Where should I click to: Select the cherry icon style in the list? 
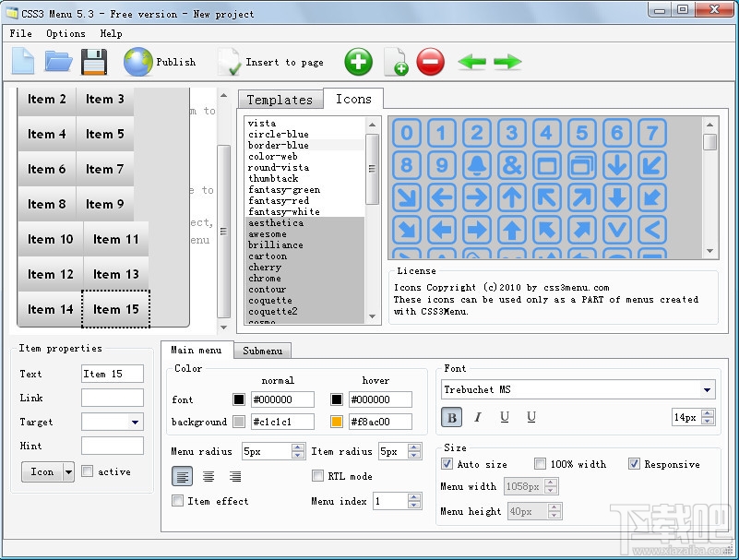pos(265,267)
